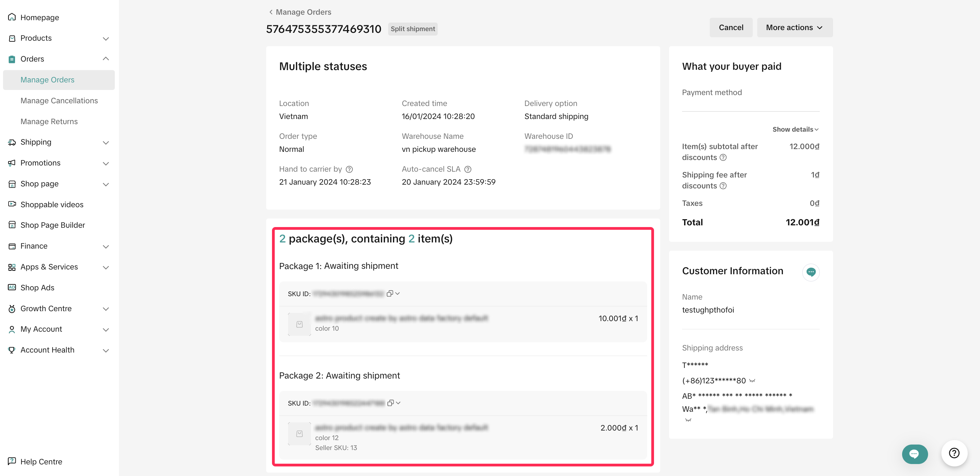The height and width of the screenshot is (476, 980).
Task: Click Auto-cancel SLA info icon
Action: 467,169
